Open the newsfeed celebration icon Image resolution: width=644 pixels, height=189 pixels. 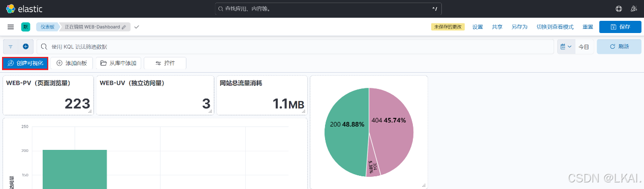point(633,9)
